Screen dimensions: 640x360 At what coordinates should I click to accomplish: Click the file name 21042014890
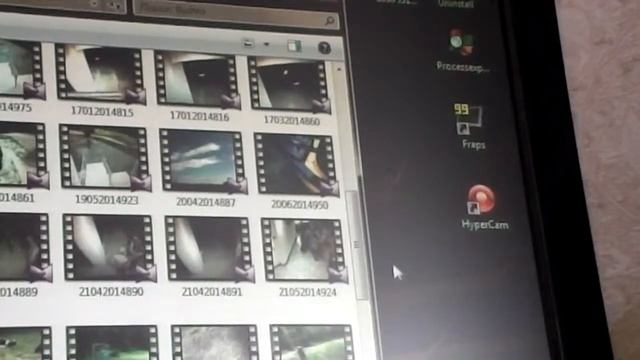[111, 291]
